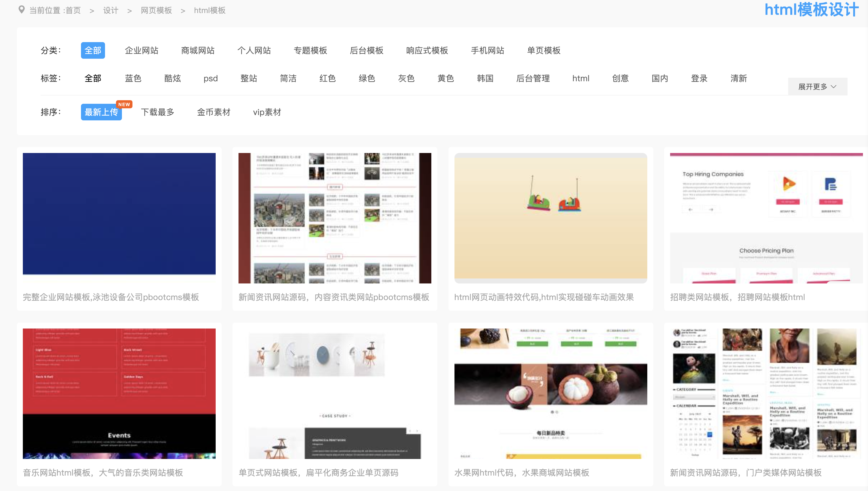Click the location pin icon in breadcrumb
Screen dimensions: 868x491
point(22,10)
